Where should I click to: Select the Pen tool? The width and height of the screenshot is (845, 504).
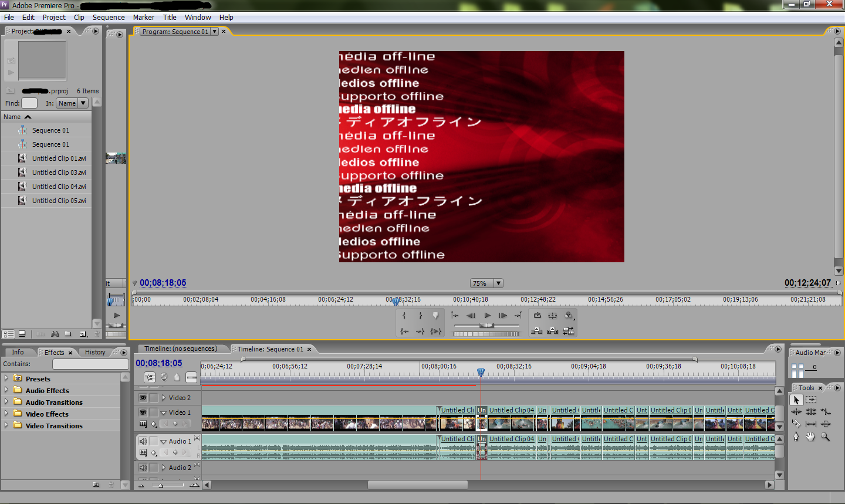coord(796,437)
